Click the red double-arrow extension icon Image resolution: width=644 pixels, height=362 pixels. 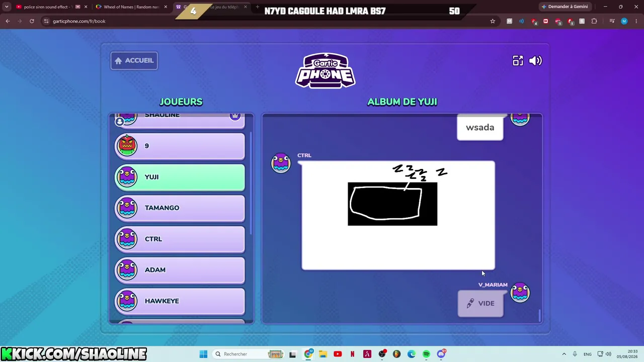545,21
